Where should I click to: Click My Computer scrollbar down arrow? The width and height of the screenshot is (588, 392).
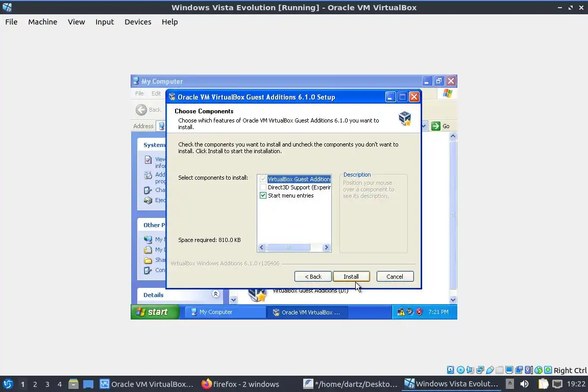click(x=453, y=300)
